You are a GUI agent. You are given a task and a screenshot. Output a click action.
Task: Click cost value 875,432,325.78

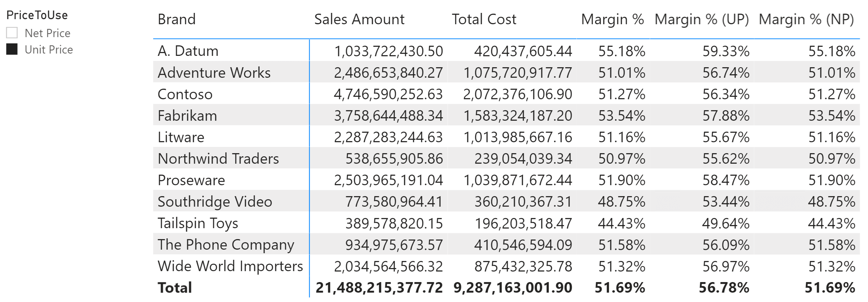click(x=523, y=266)
